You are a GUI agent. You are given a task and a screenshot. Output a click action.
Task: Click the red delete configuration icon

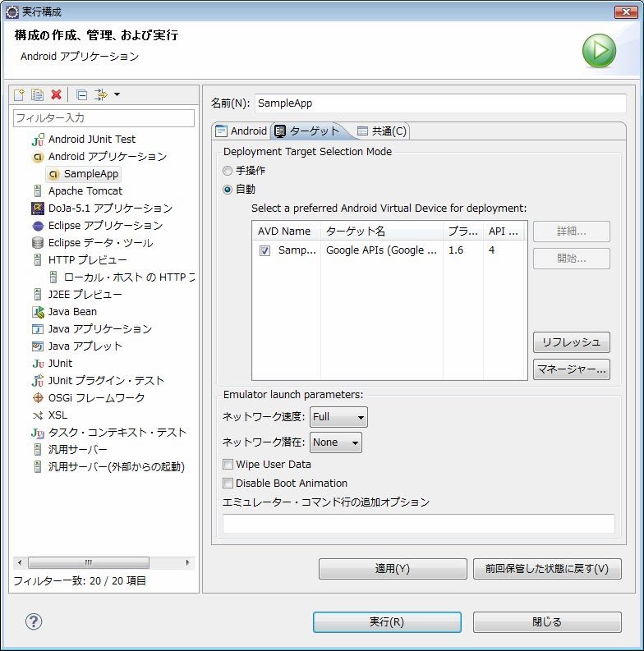(x=56, y=95)
